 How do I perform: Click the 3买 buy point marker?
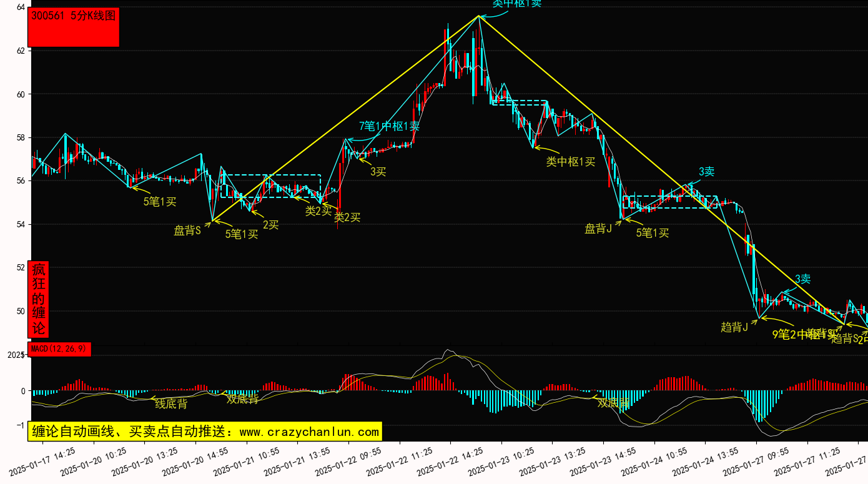click(x=378, y=171)
